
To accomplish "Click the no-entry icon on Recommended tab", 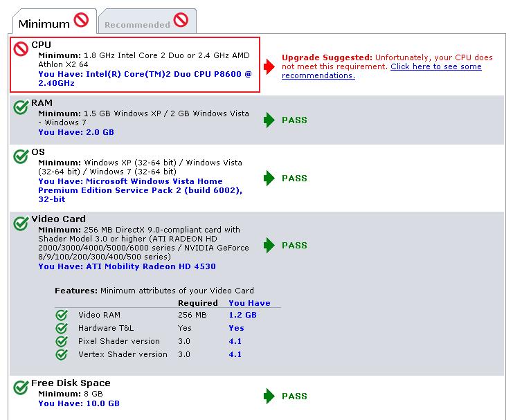I will pos(181,20).
